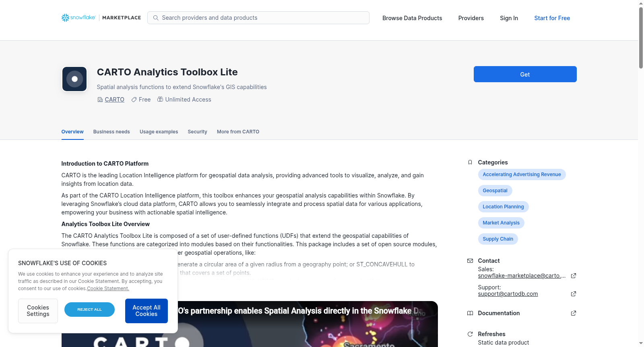Click the CARTO promotional banner image

coord(250,324)
